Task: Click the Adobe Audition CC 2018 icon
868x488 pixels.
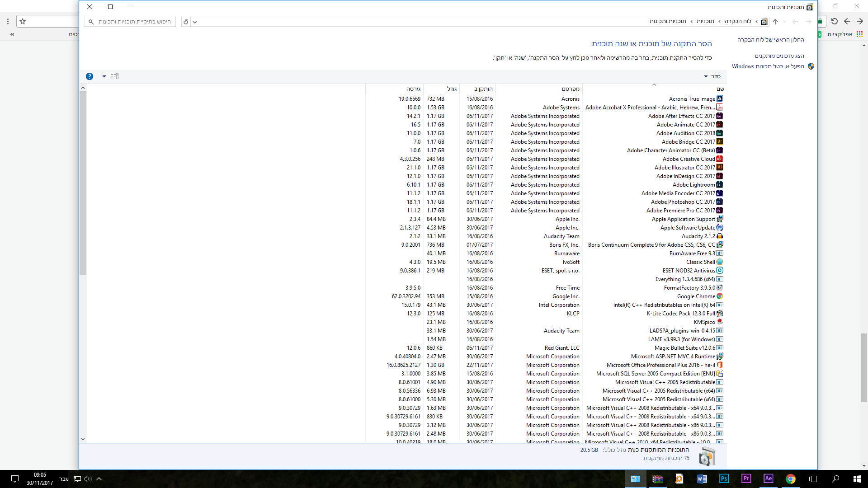Action: click(x=720, y=133)
